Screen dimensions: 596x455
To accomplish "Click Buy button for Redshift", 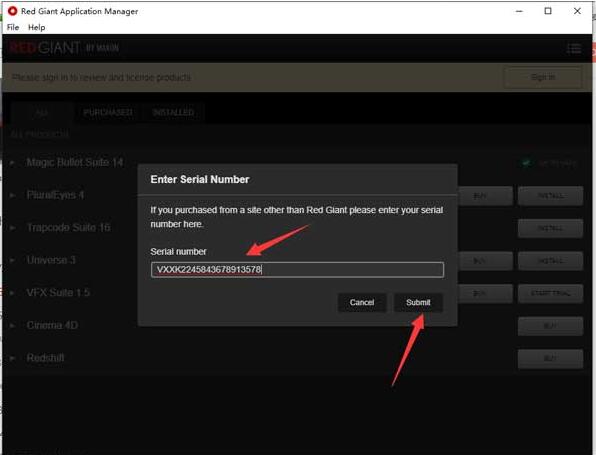I will [550, 358].
